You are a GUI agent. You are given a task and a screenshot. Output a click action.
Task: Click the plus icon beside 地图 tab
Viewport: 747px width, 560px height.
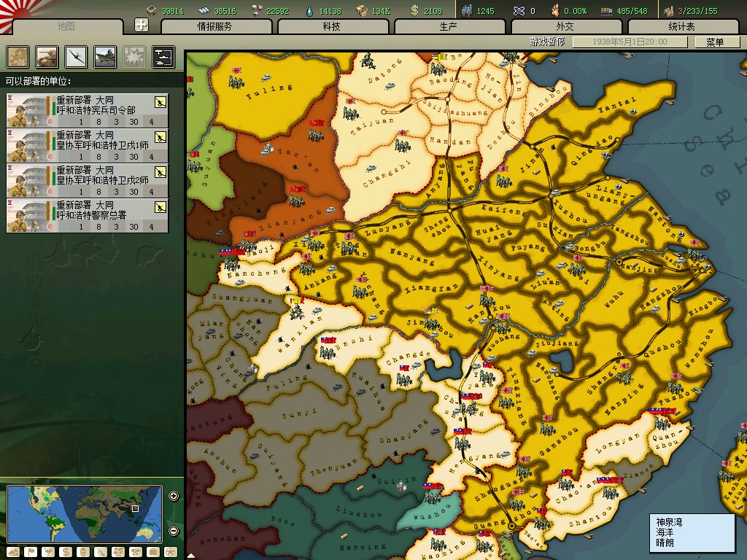click(x=142, y=25)
